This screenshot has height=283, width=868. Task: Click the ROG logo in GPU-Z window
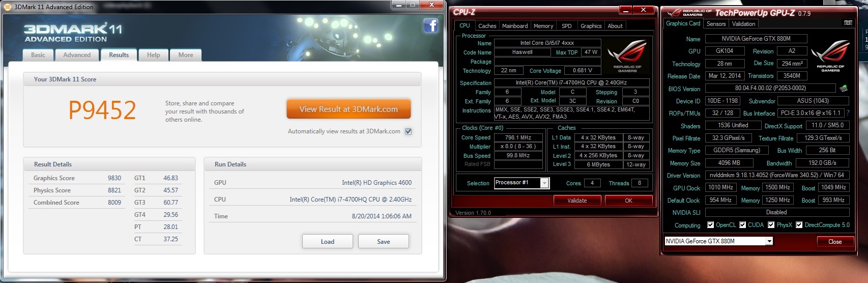830,55
